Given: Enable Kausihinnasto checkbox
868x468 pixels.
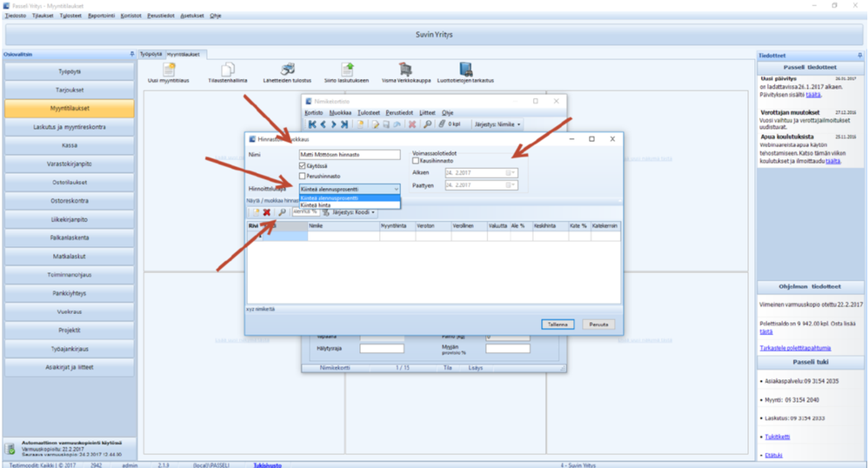Looking at the screenshot, I should coord(416,161).
